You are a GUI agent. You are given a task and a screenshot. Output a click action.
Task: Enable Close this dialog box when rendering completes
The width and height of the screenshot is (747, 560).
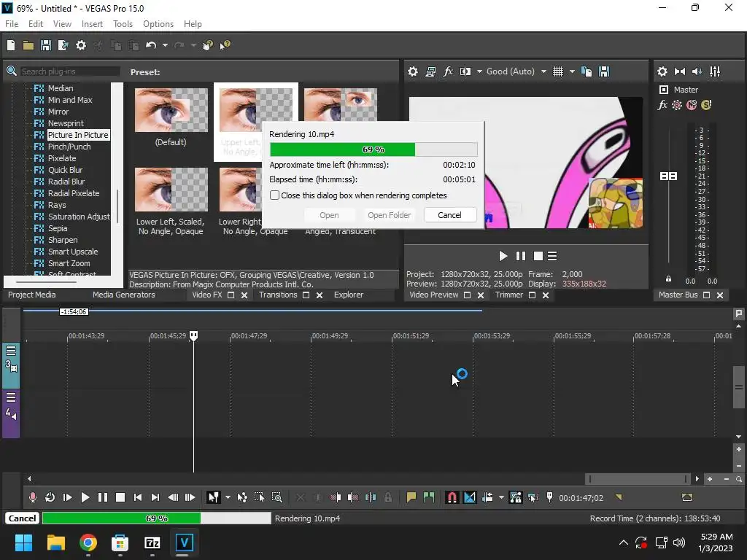point(274,195)
